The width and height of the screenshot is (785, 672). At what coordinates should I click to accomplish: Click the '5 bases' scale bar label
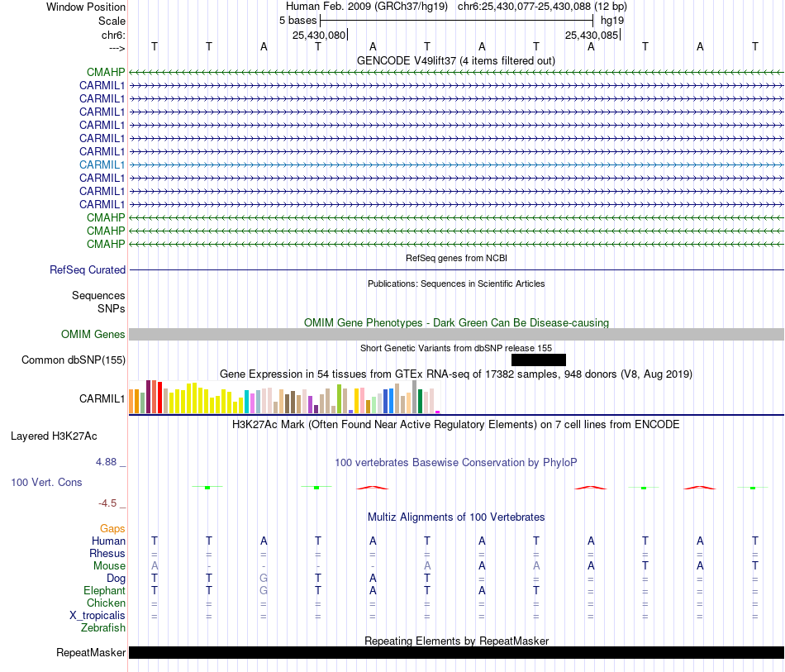297,21
